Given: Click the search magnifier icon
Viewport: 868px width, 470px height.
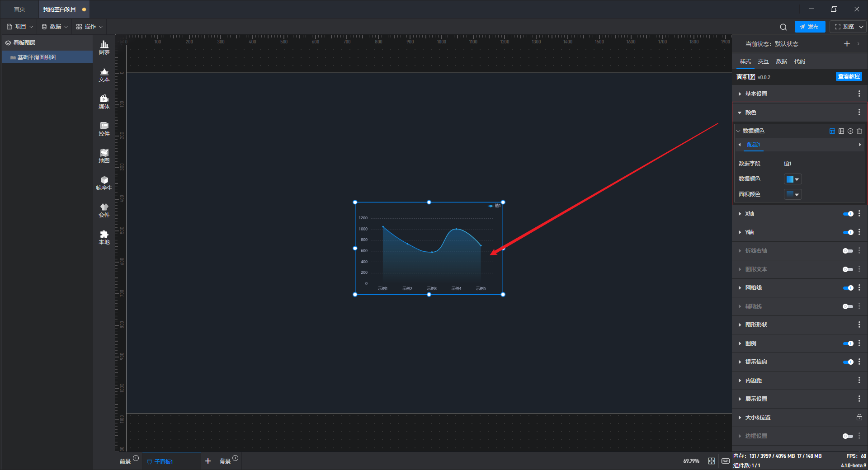Looking at the screenshot, I should click(783, 27).
